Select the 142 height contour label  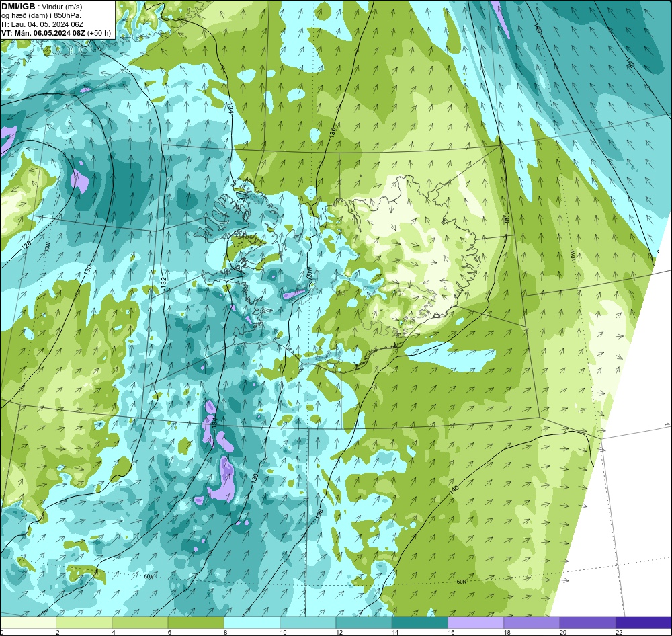(630, 63)
